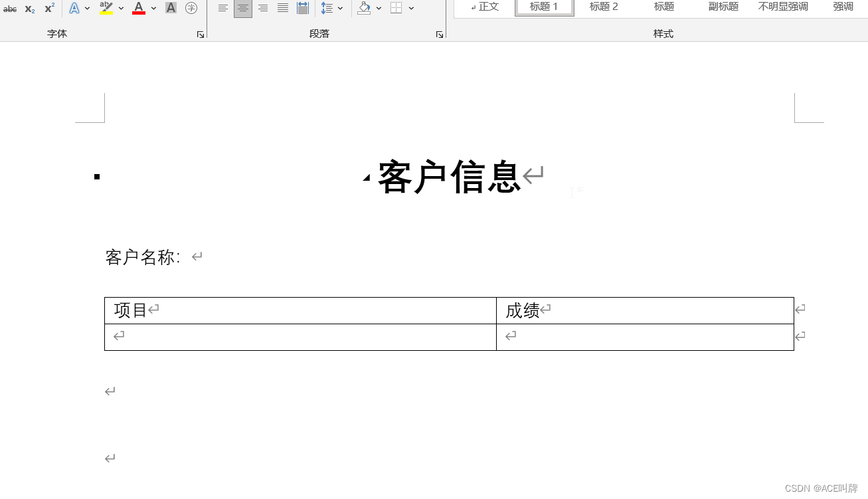868x499 pixels.
Task: Enable right text alignment
Action: 262,7
